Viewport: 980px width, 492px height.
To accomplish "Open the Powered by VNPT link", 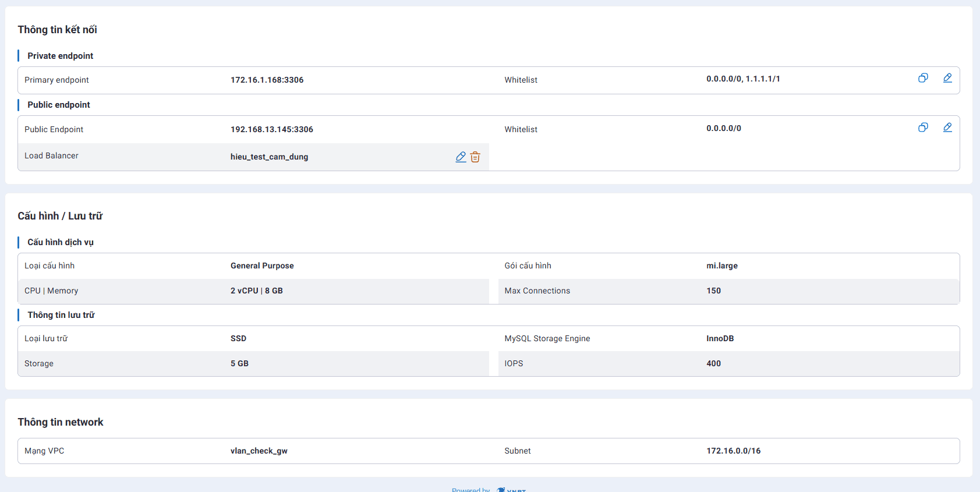I will pos(488,489).
